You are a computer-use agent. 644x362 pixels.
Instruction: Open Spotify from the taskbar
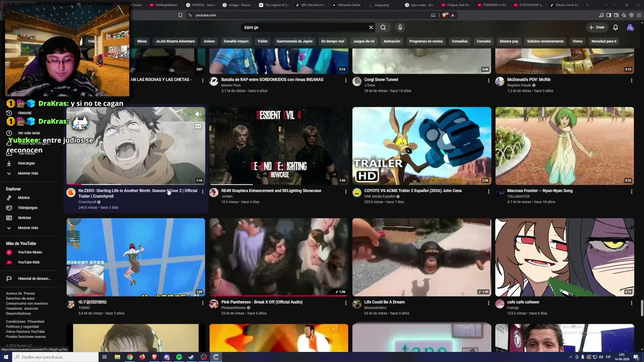pos(179,357)
